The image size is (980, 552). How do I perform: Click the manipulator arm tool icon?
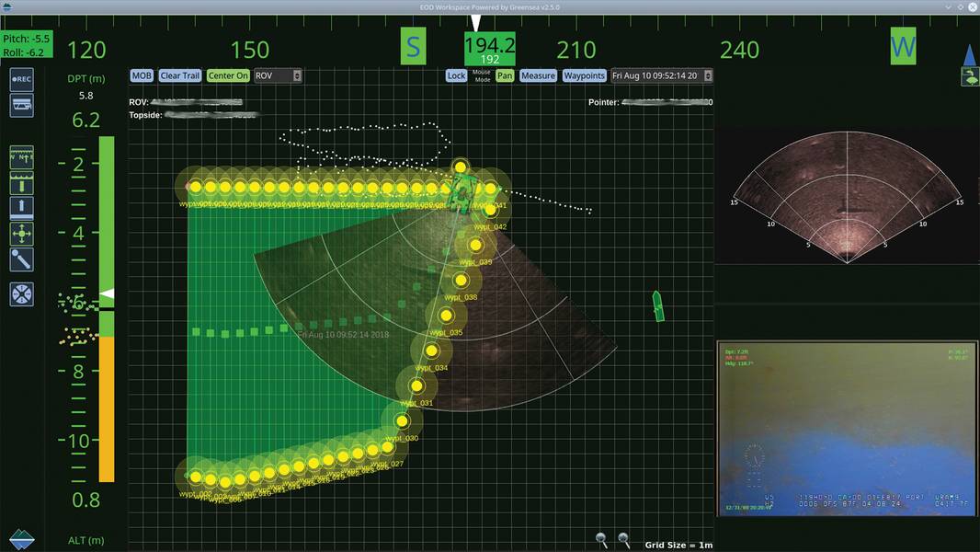[21, 259]
